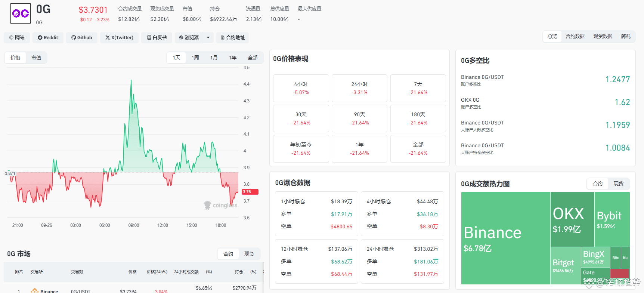Expand the 浏览器 dropdown arrow
Screen dimensions: 644x293
[208, 37]
